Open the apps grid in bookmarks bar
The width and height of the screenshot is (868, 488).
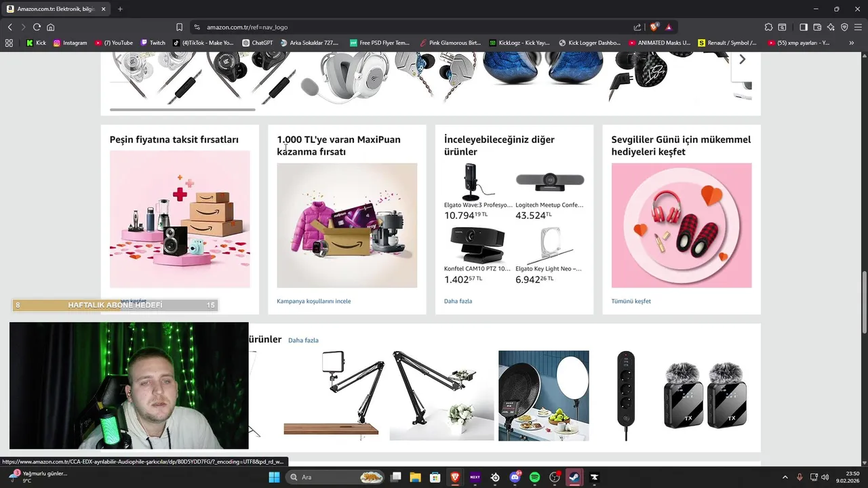[x=9, y=43]
